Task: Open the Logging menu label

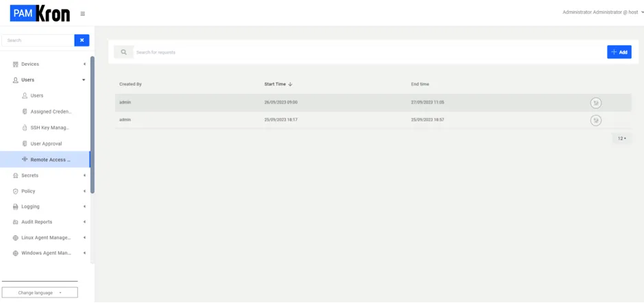Action: [x=30, y=206]
